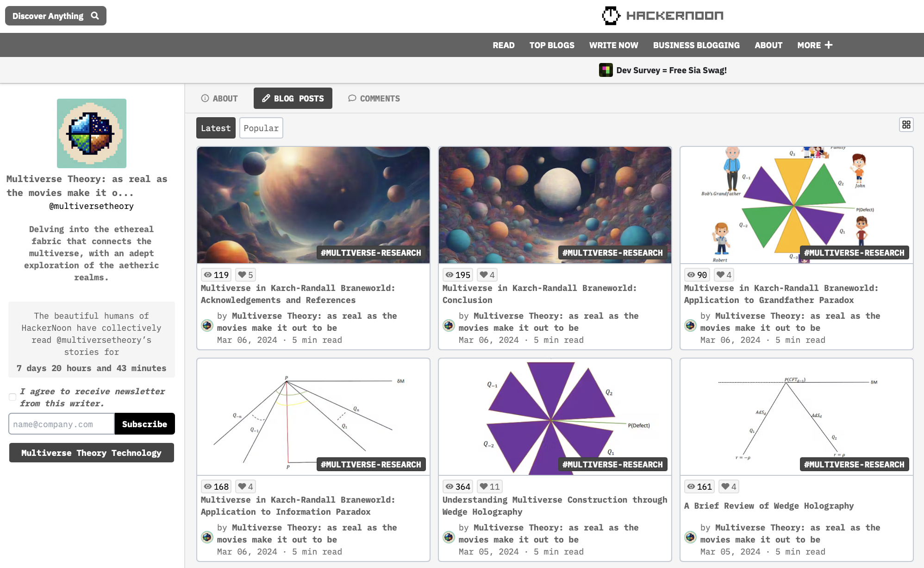Screen dimensions: 924x568
Task: Click the heart icon on Conclusion post
Action: 483,275
